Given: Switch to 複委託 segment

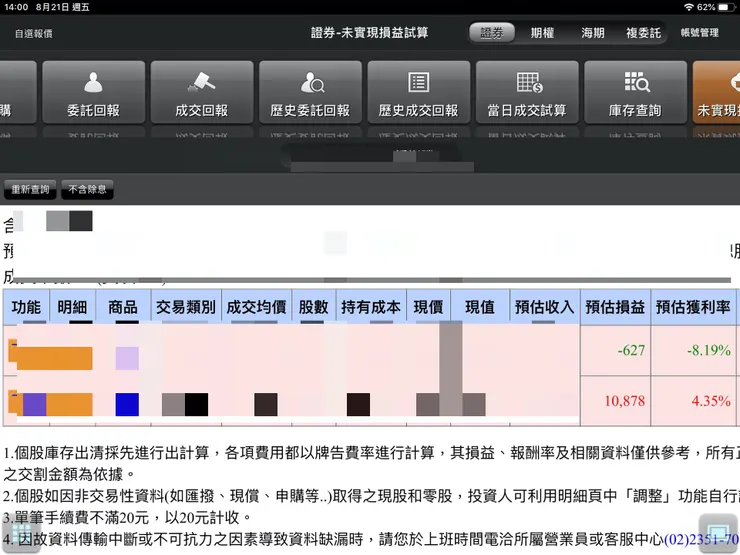Looking at the screenshot, I should click(643, 33).
